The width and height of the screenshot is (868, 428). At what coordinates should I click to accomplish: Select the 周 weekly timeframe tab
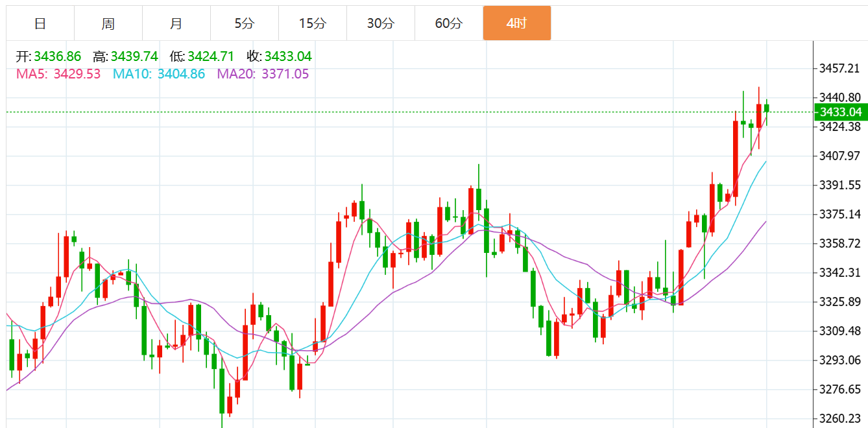108,23
